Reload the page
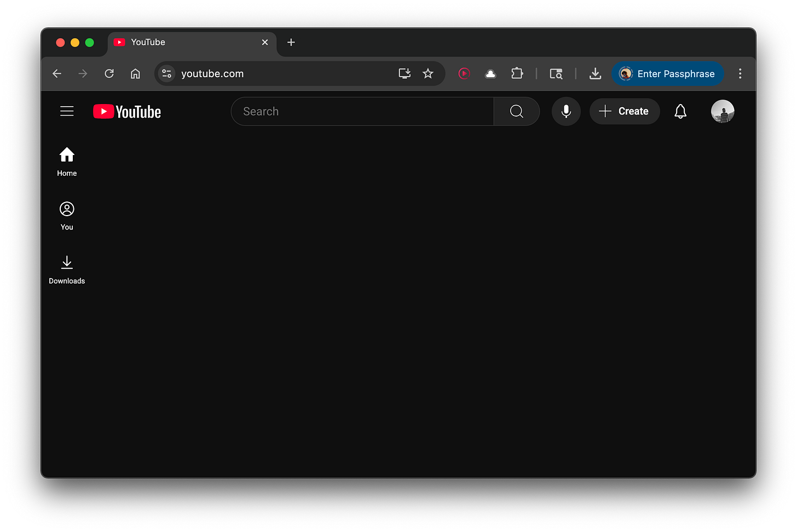 point(109,73)
